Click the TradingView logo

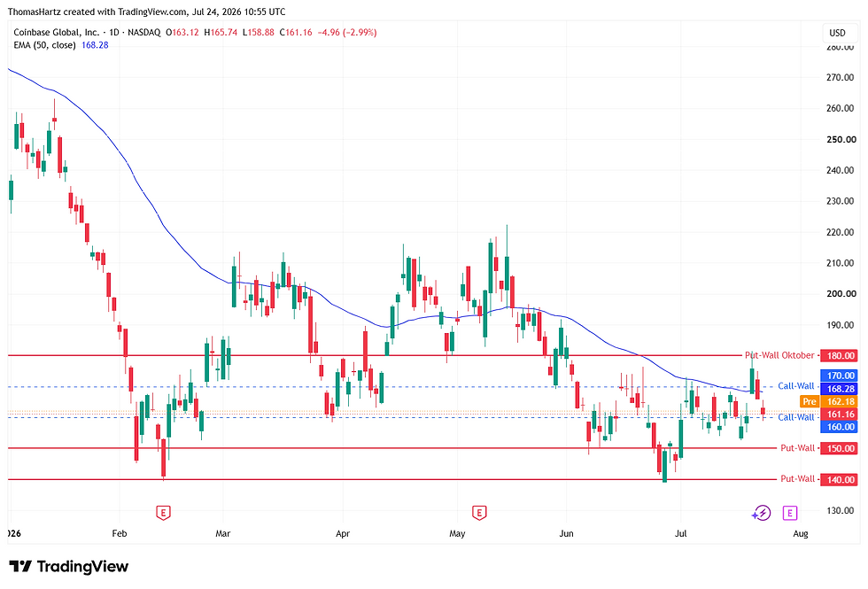69,566
